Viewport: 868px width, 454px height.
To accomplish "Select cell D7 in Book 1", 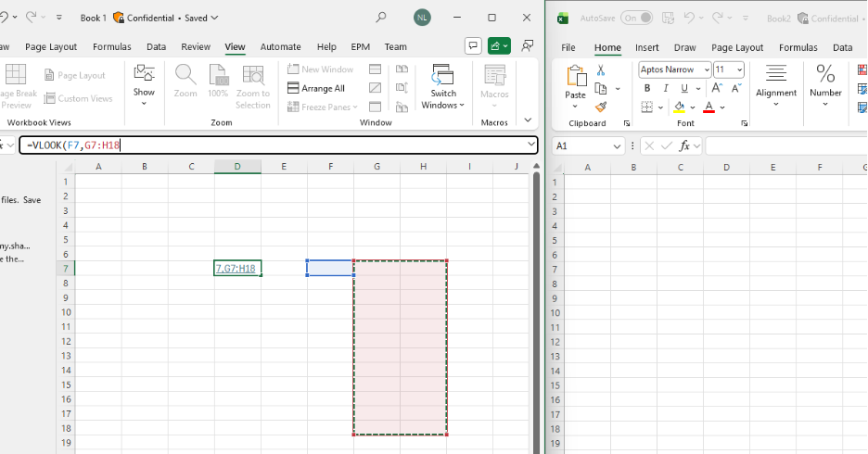I will click(x=237, y=268).
